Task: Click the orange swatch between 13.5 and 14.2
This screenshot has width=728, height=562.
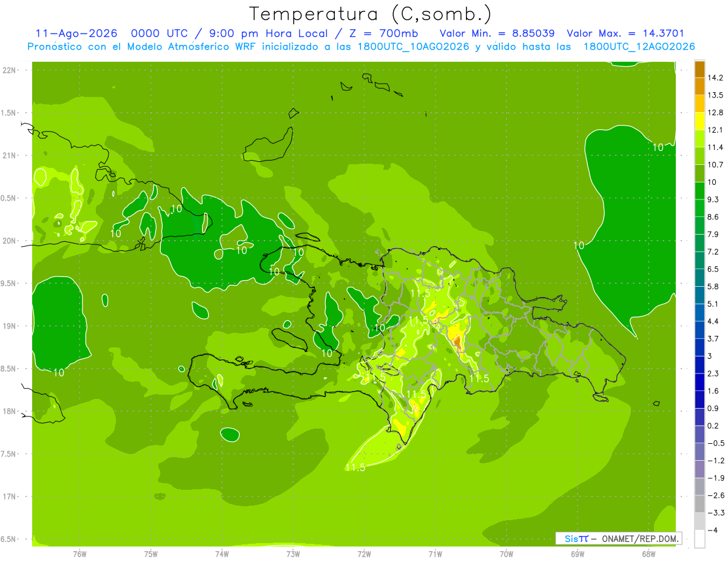Action: pyautogui.click(x=699, y=86)
